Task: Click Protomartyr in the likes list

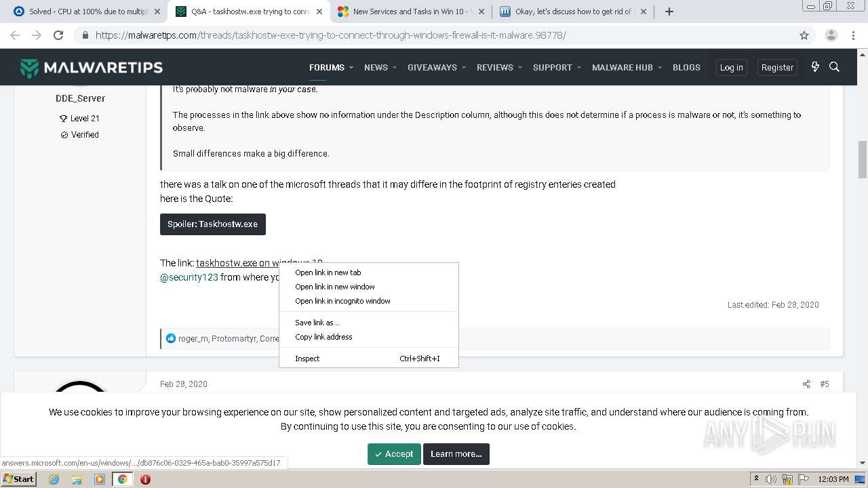Action: coord(234,339)
